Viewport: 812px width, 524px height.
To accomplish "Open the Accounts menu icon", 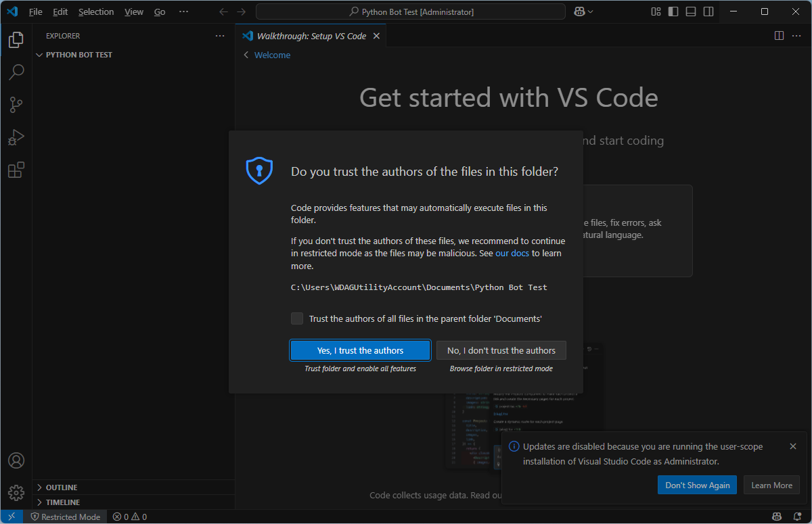I will point(16,460).
